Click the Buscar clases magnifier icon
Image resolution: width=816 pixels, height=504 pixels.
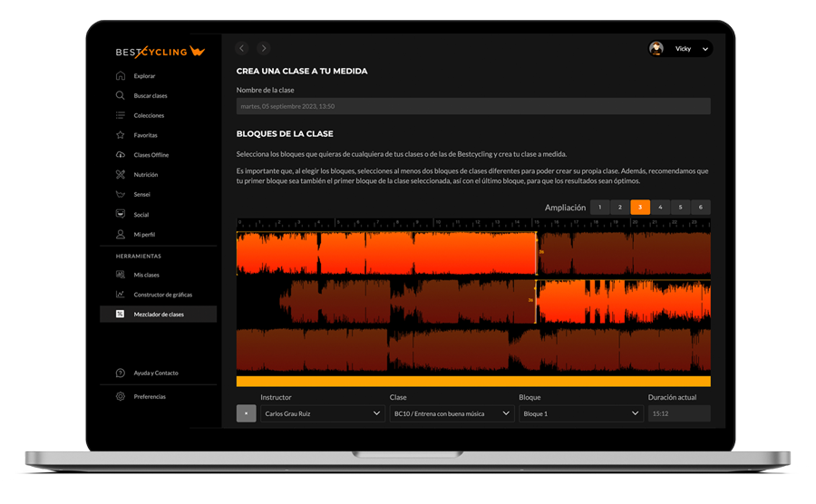click(x=121, y=96)
